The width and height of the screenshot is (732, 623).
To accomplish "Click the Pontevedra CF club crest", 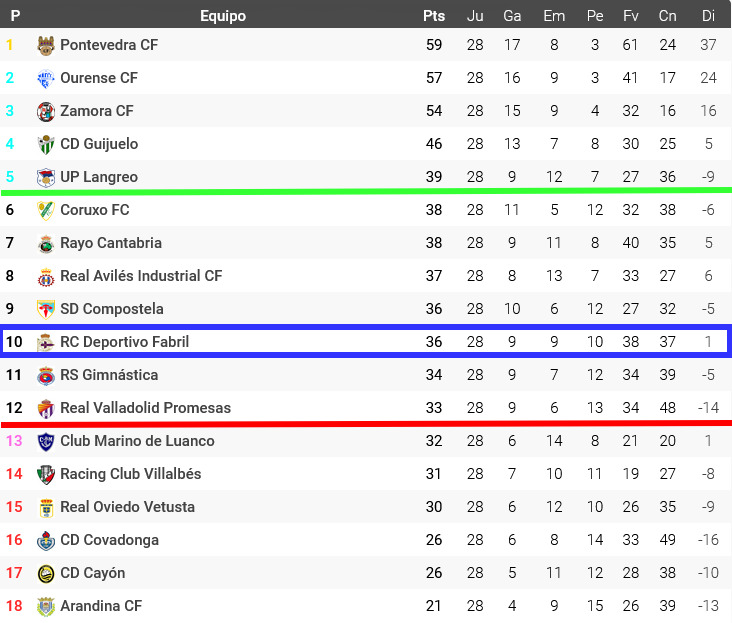I will (x=46, y=45).
